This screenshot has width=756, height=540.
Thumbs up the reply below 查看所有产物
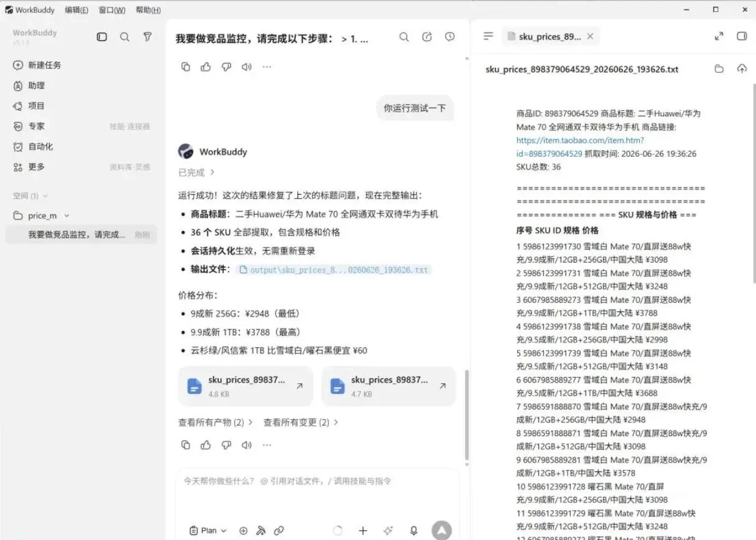pyautogui.click(x=206, y=445)
